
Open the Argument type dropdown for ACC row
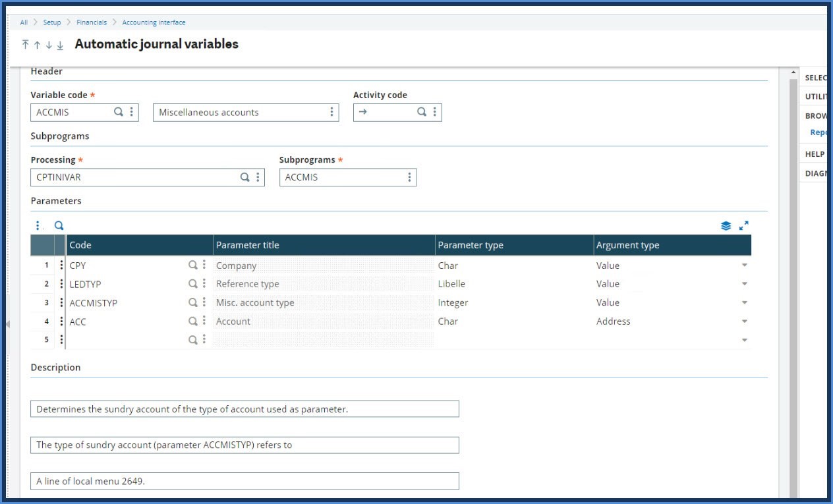[744, 322]
